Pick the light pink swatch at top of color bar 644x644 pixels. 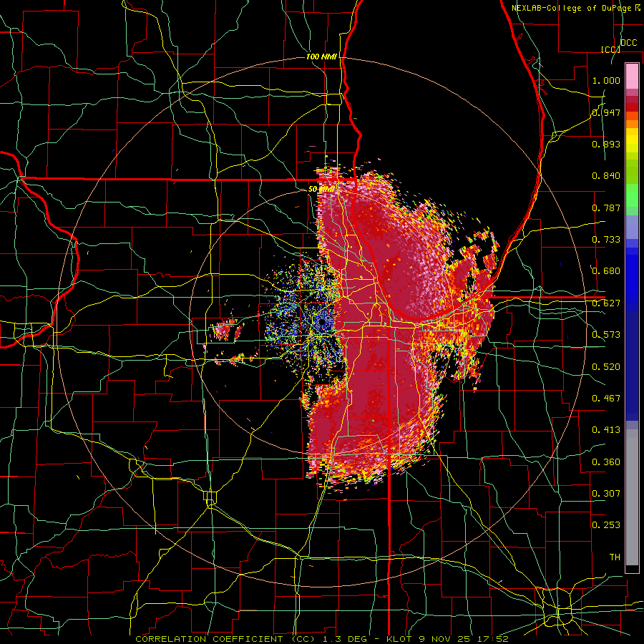tap(632, 76)
